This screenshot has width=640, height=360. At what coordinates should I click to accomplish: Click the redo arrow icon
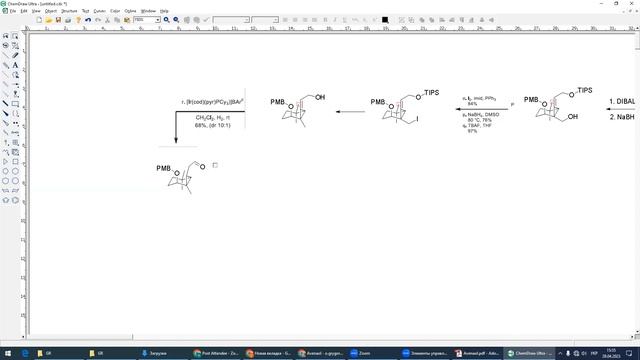click(x=98, y=20)
